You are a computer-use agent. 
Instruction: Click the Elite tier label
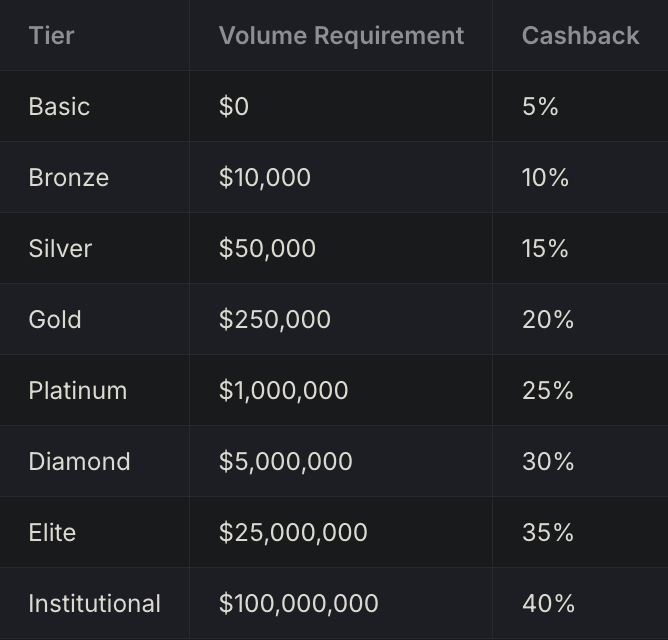click(52, 533)
